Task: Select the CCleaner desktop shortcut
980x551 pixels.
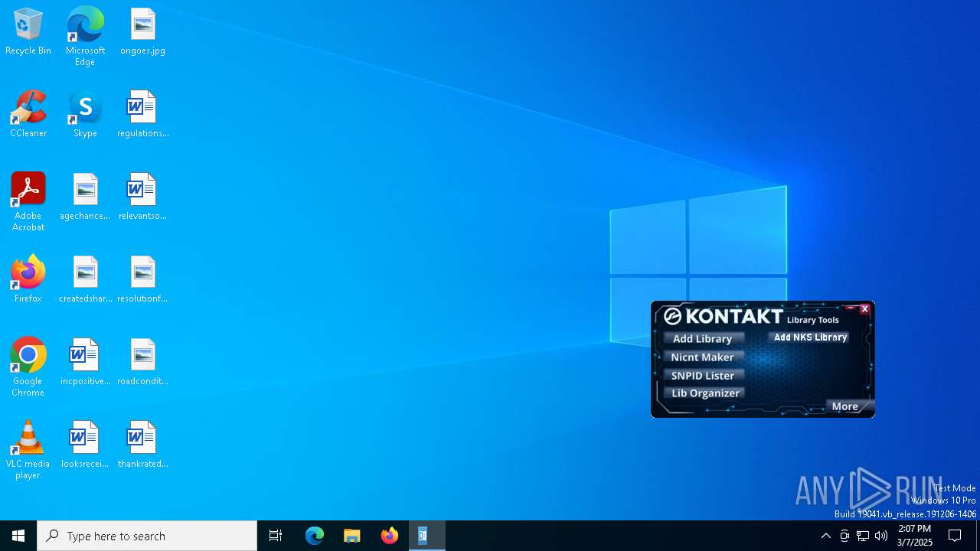Action: coord(28,115)
